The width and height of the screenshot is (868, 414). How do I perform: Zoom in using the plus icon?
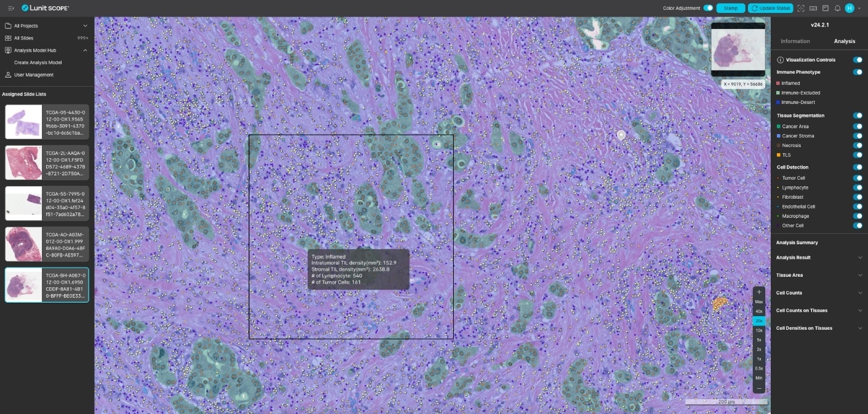(759, 292)
